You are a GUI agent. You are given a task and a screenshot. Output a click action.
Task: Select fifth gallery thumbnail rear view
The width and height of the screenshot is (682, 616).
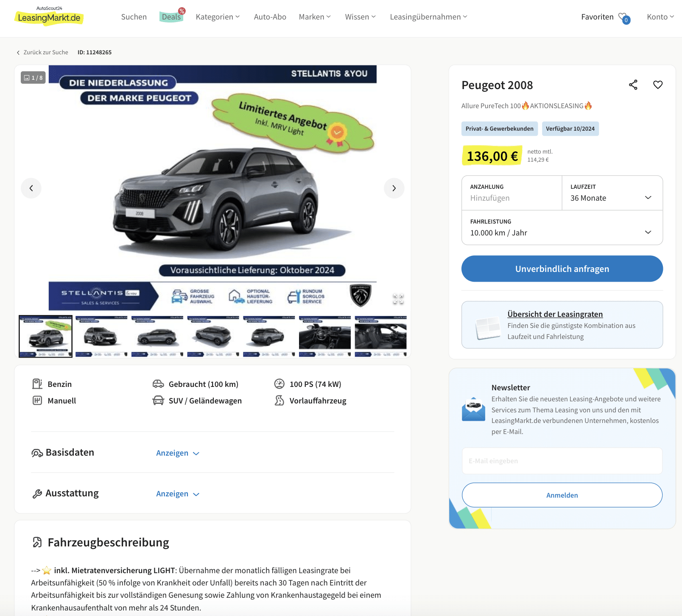click(269, 336)
